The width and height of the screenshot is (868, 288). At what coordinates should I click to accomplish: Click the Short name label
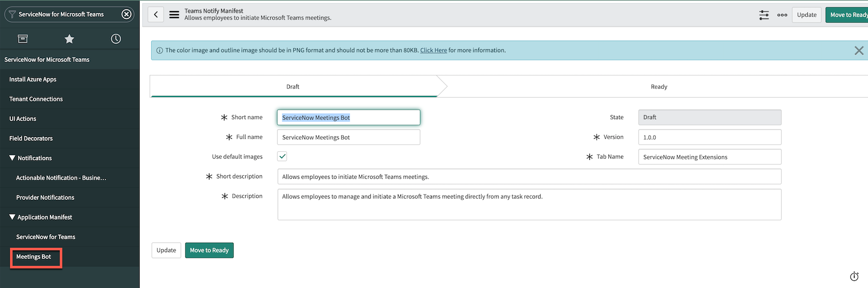(247, 117)
